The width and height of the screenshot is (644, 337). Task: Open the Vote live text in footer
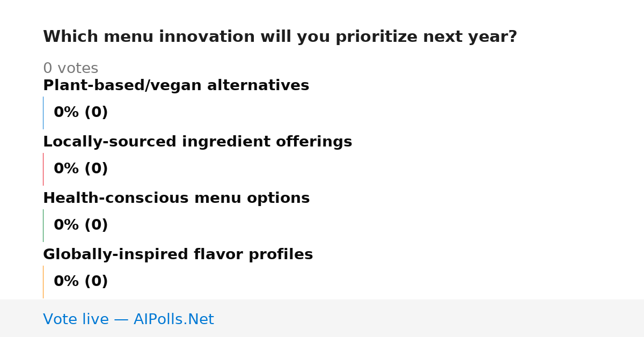pyautogui.click(x=76, y=320)
